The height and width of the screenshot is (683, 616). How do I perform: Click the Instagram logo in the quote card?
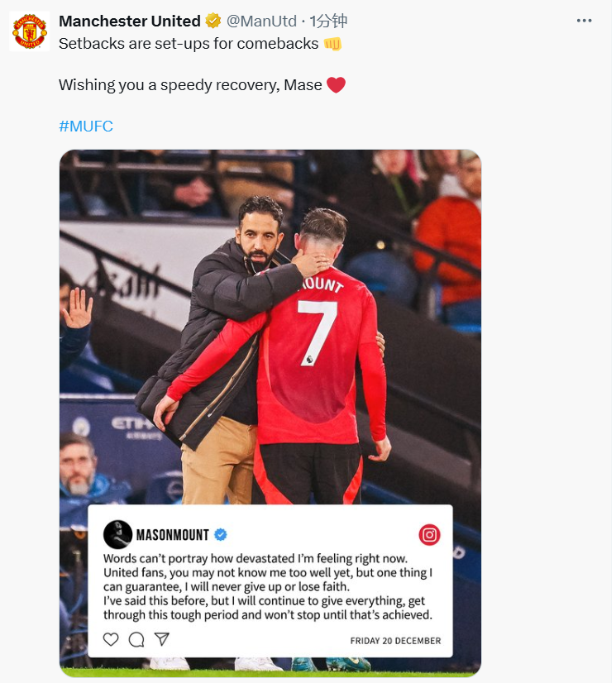tap(429, 534)
